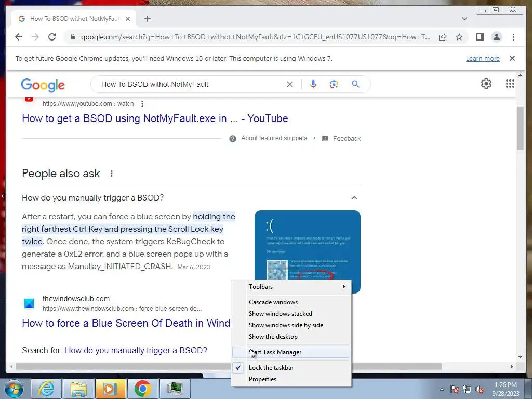This screenshot has width=532, height=399.
Task: Dismiss the Chrome update notification bar
Action: [512, 58]
